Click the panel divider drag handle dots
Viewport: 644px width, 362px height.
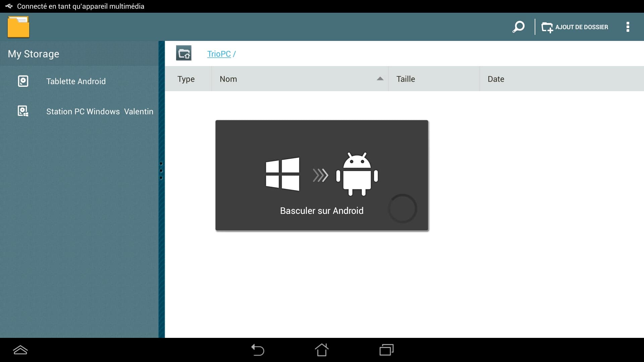click(161, 171)
